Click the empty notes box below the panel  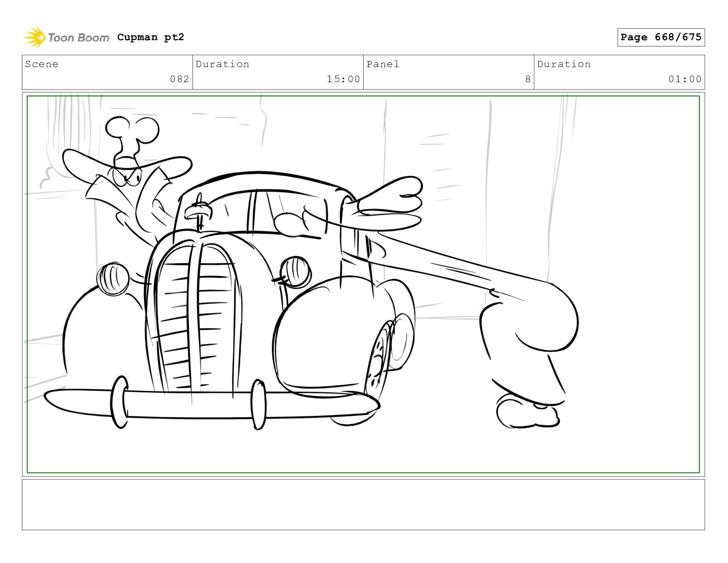point(363,505)
